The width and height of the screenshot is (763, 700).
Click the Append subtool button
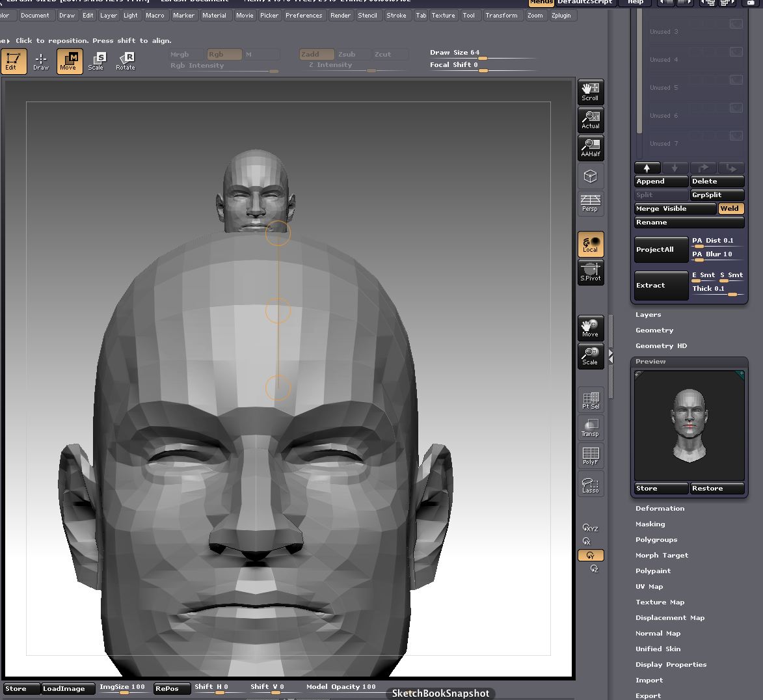pyautogui.click(x=661, y=181)
